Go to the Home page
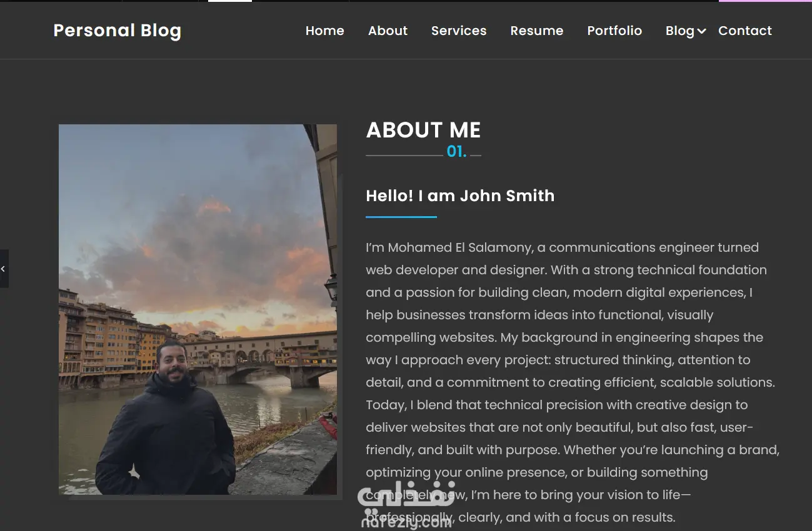The width and height of the screenshot is (812, 531). point(324,31)
